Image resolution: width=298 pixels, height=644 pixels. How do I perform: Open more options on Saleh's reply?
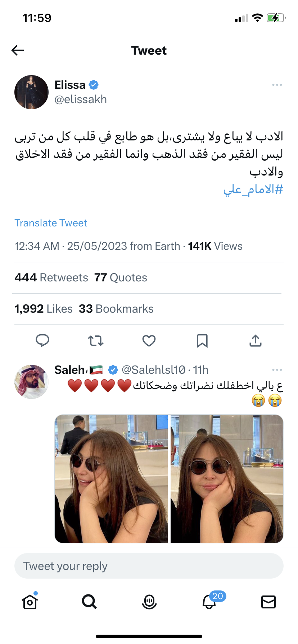point(277,370)
